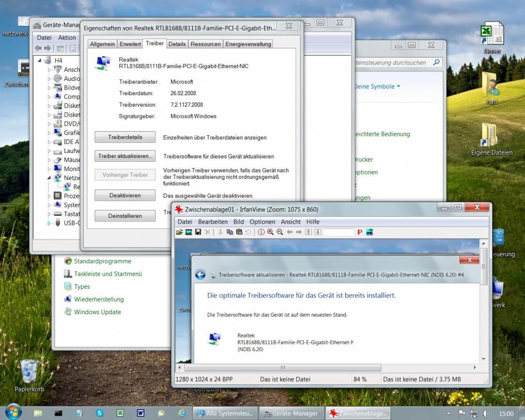Screen dimensions: 525x420
Task: Open the Bearbeiten menu in IrfanView
Action: point(213,222)
